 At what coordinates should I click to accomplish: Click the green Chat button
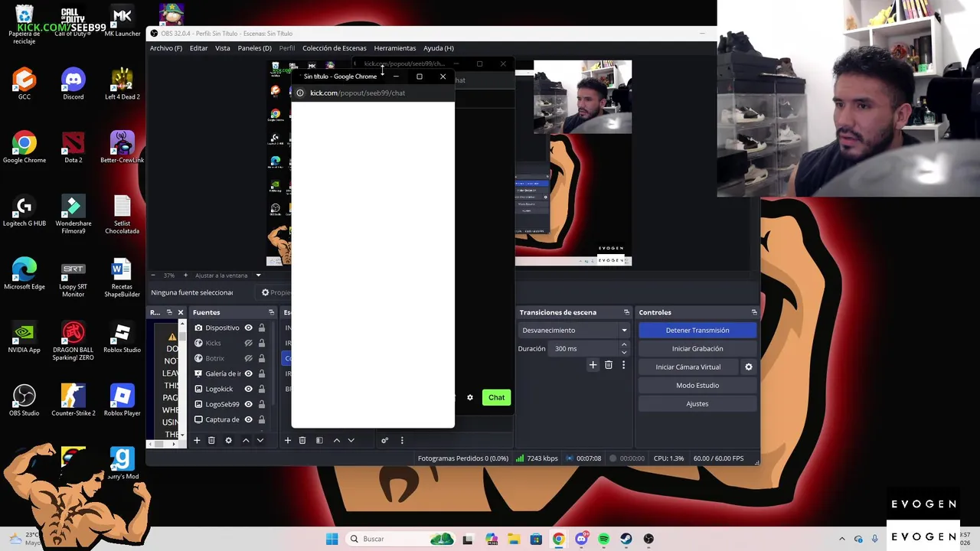[x=497, y=397]
